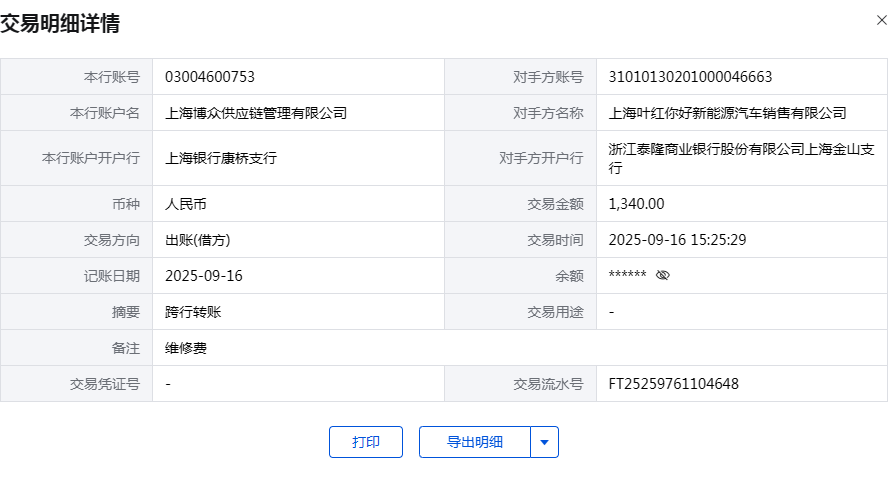Click the 导出明细 button
The height and width of the screenshot is (477, 888).
point(474,442)
